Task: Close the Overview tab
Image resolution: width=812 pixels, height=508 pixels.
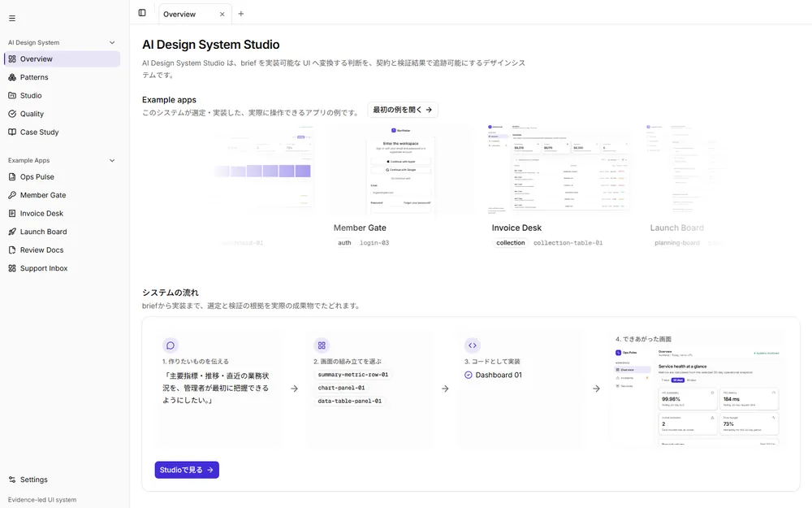Action: pos(222,14)
